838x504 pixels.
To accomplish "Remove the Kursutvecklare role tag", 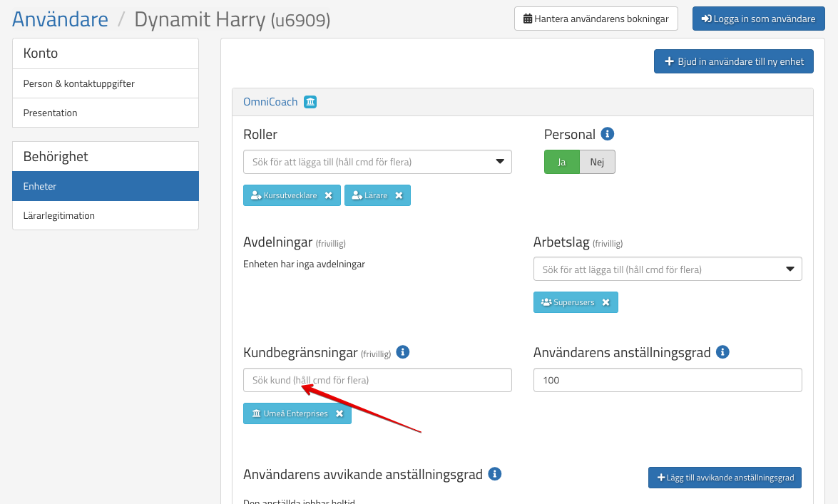I will point(328,195).
